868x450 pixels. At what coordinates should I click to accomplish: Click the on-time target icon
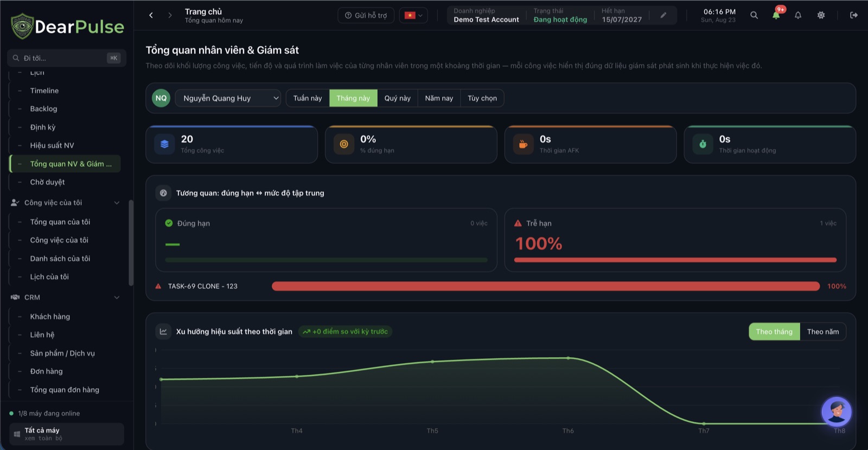(x=344, y=144)
